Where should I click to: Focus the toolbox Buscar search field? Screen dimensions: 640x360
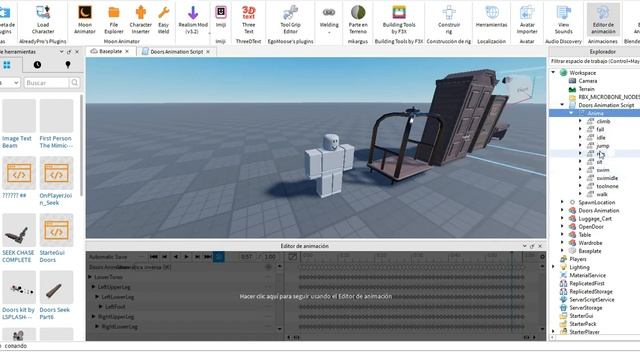[46, 83]
